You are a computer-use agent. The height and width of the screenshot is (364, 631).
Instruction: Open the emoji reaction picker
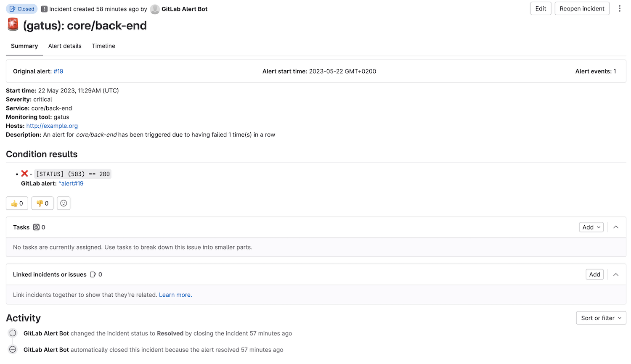[64, 203]
